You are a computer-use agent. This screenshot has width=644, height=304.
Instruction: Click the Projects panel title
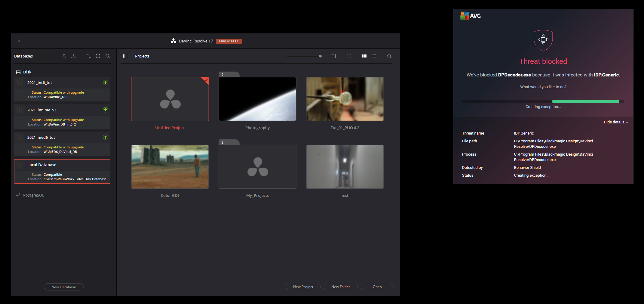(142, 56)
